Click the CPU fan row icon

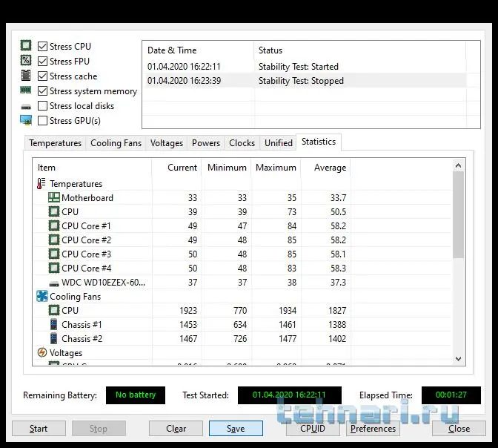point(53,310)
